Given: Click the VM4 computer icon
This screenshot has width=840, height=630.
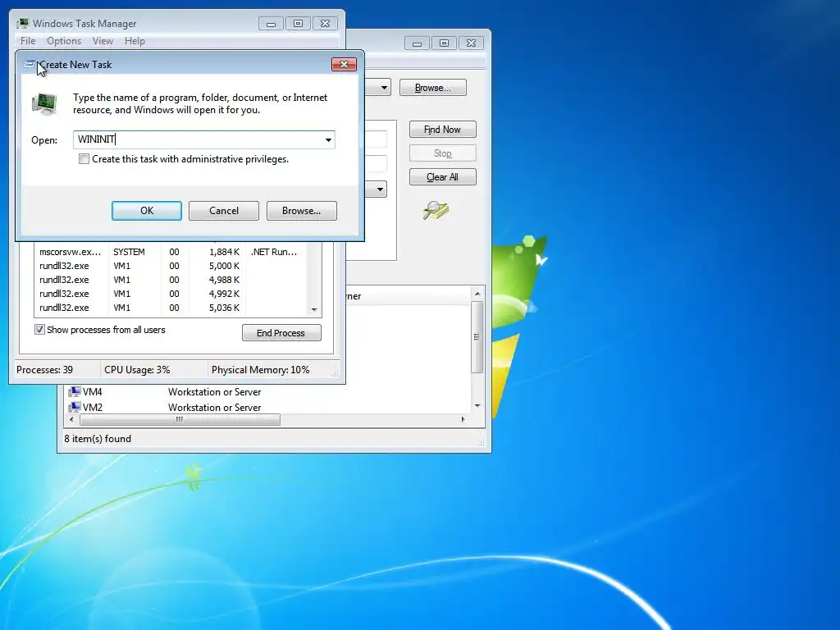Looking at the screenshot, I should tap(75, 392).
